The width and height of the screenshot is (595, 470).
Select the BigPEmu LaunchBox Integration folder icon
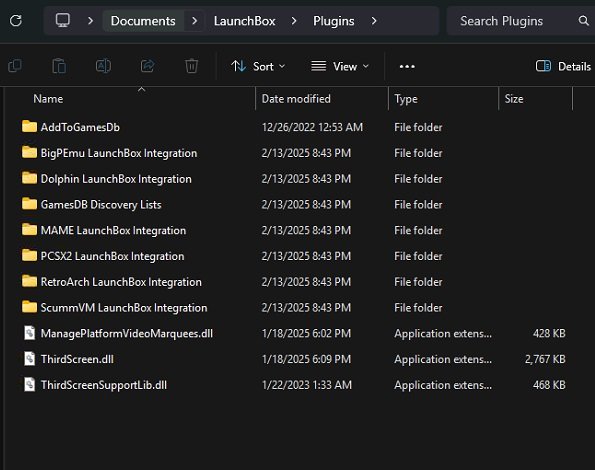click(x=29, y=152)
